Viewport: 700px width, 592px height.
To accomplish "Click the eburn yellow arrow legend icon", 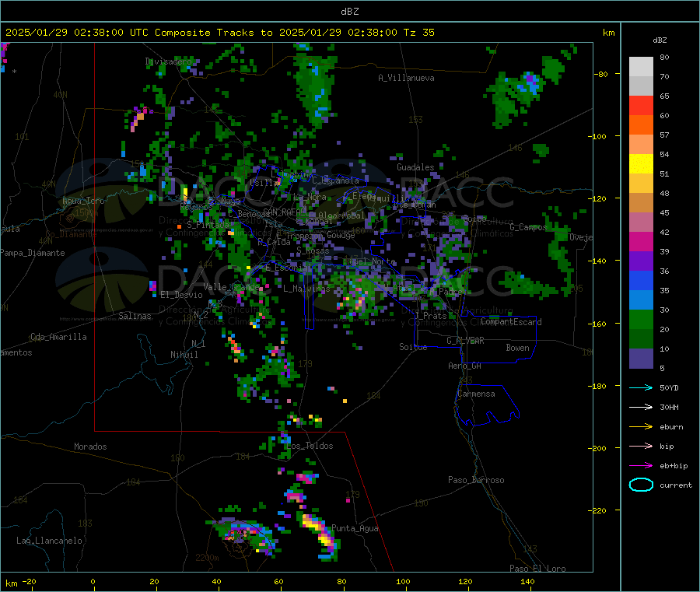I will pos(641,426).
